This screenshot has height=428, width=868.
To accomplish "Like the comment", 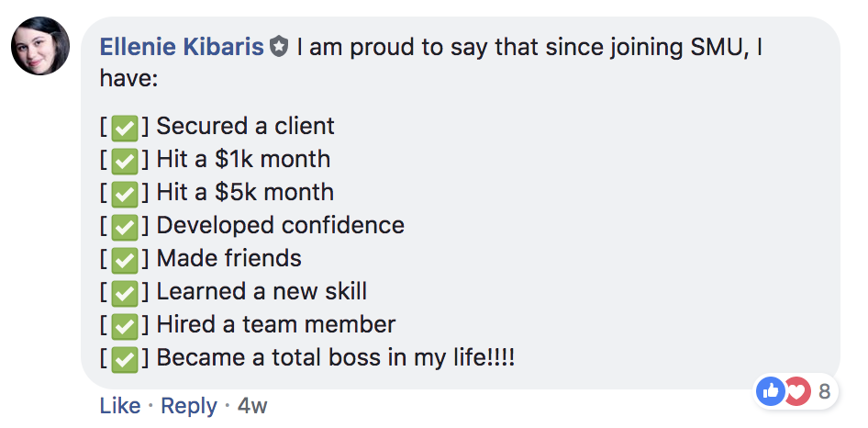I will click(119, 406).
